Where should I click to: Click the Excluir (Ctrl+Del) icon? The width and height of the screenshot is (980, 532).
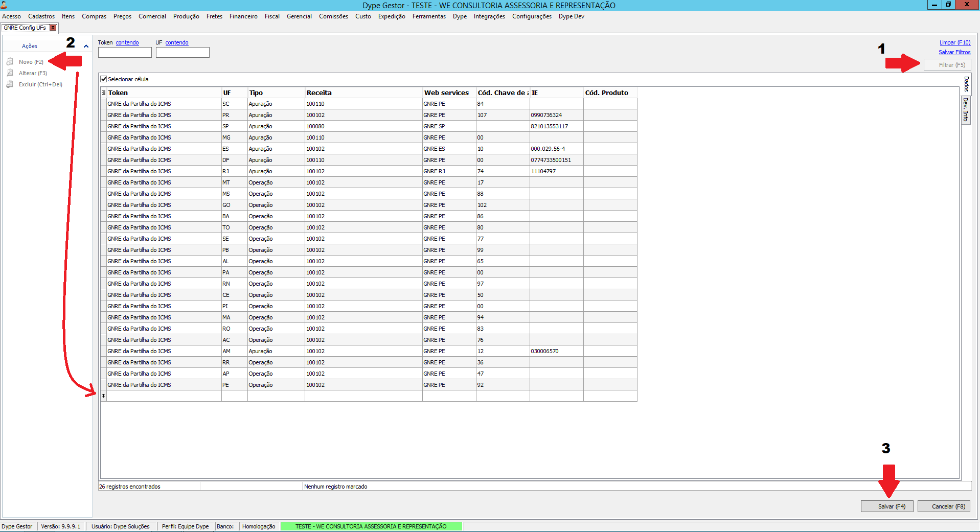(10, 84)
